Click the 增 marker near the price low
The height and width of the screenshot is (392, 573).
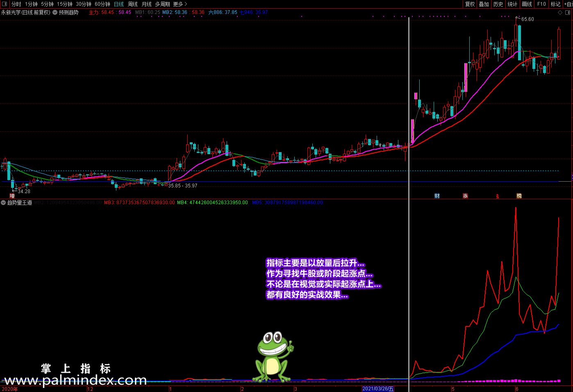coord(12,196)
